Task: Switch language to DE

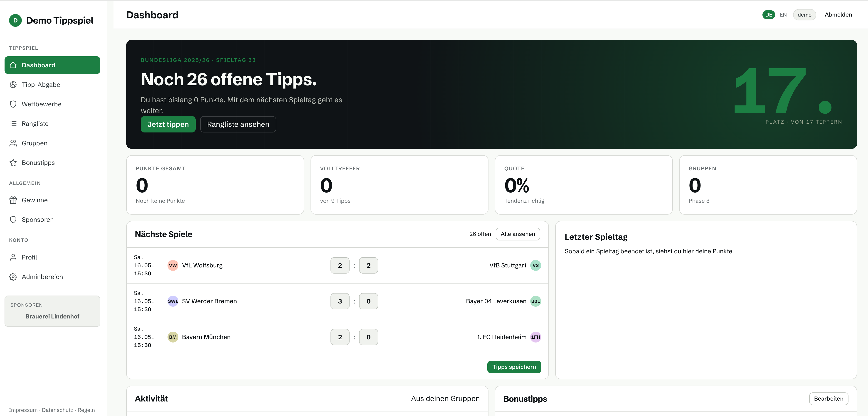Action: click(x=769, y=15)
